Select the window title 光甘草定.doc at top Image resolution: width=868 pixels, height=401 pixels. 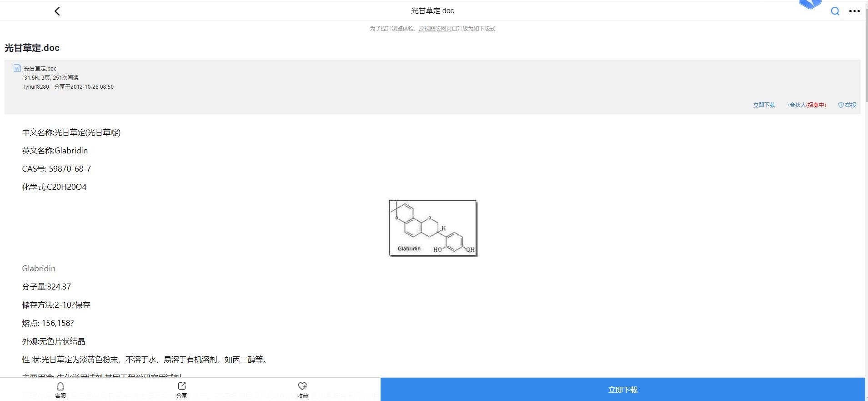(x=432, y=11)
